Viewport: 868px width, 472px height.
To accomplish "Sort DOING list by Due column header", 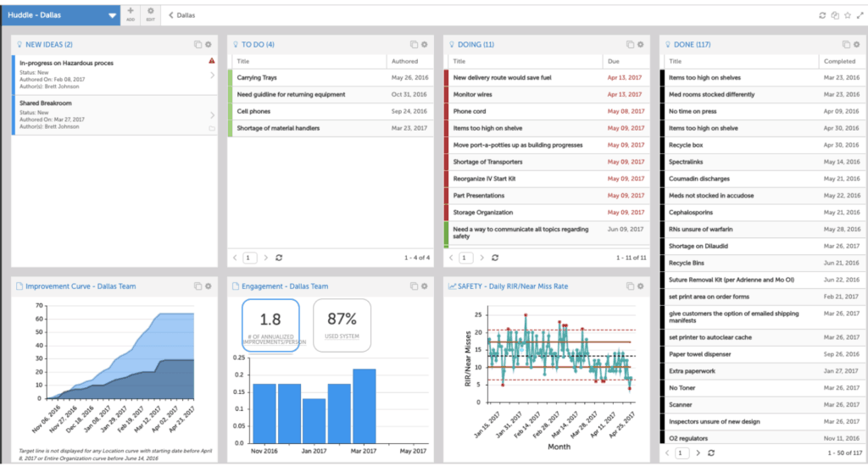I will click(615, 61).
